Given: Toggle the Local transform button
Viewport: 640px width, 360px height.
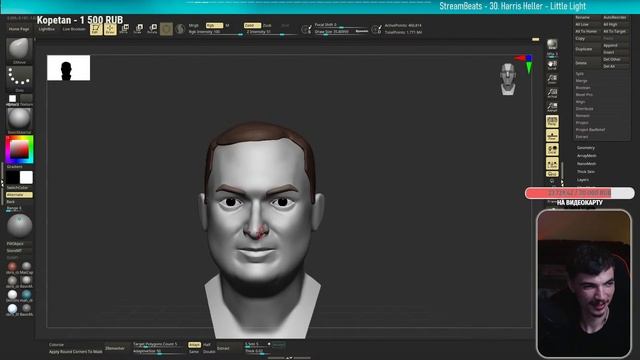Looking at the screenshot, I should point(552,150).
